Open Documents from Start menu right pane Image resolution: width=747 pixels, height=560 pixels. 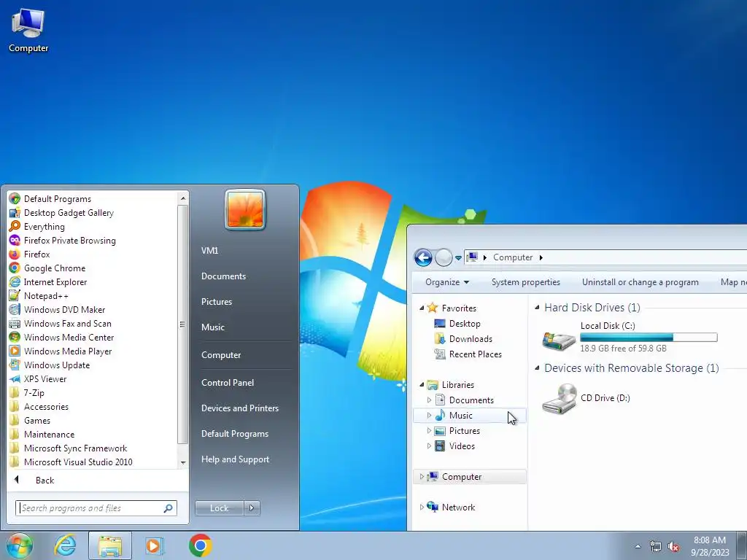click(x=223, y=276)
